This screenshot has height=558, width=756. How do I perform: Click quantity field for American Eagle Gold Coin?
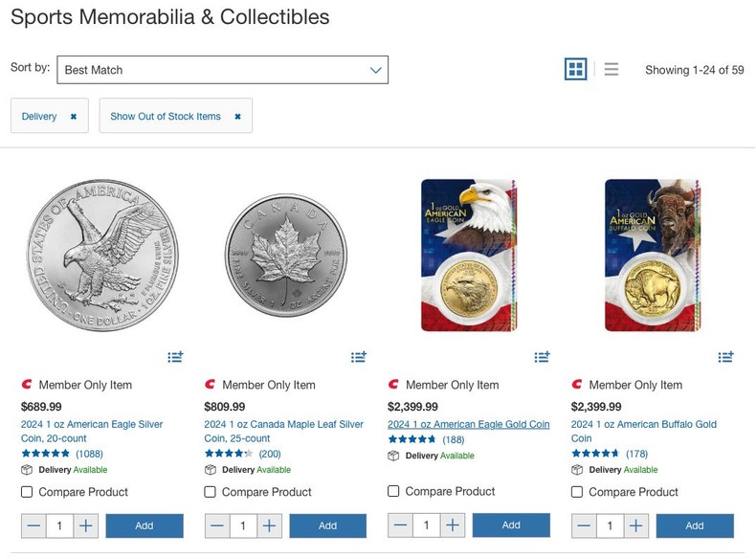(426, 525)
